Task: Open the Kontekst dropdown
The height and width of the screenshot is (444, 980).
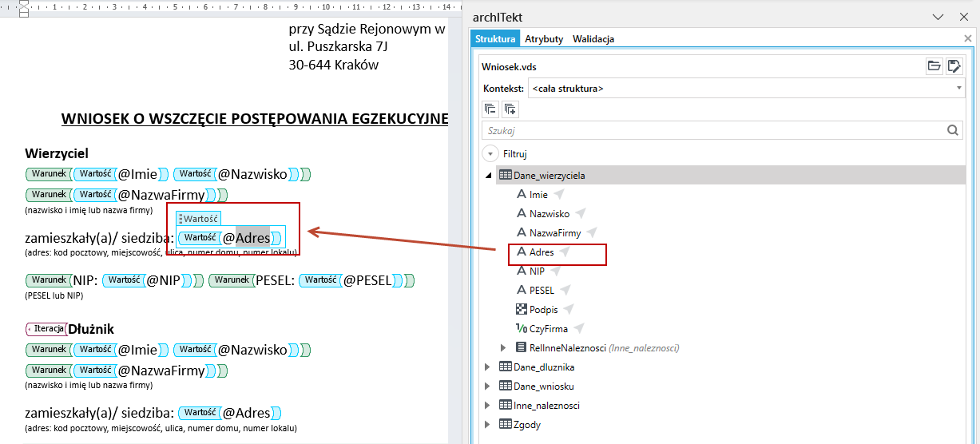Action: click(x=959, y=88)
